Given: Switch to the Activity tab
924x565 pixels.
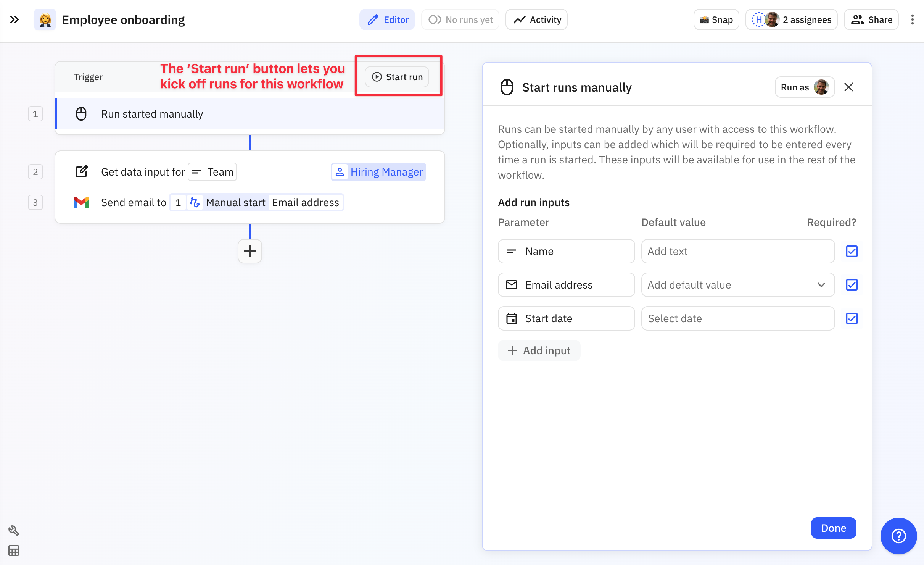Looking at the screenshot, I should click(536, 19).
